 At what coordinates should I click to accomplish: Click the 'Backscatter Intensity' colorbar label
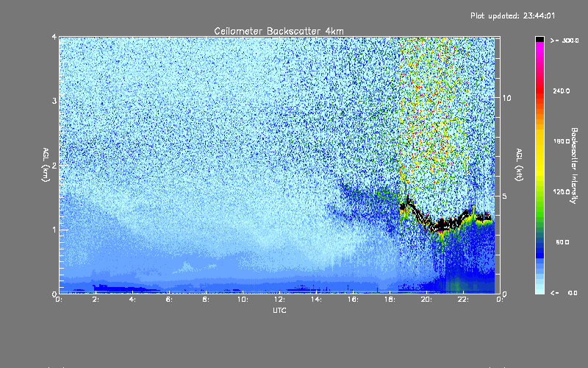[x=574, y=166]
